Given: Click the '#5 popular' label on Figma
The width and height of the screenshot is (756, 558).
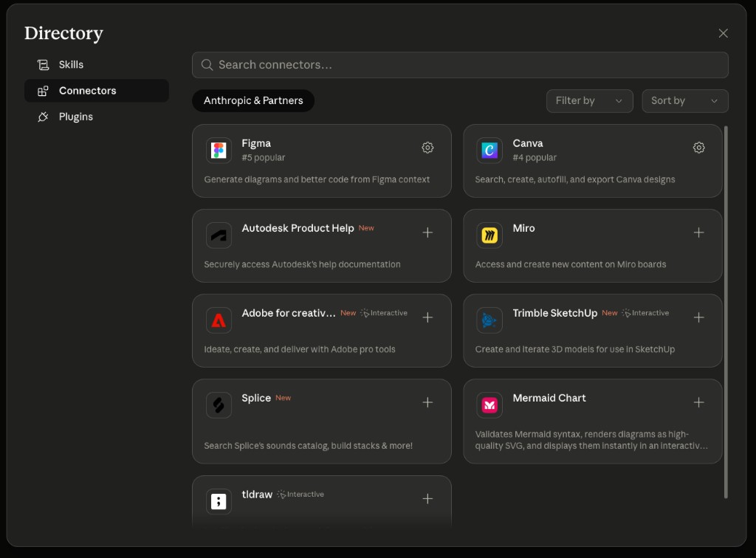Looking at the screenshot, I should [264, 157].
